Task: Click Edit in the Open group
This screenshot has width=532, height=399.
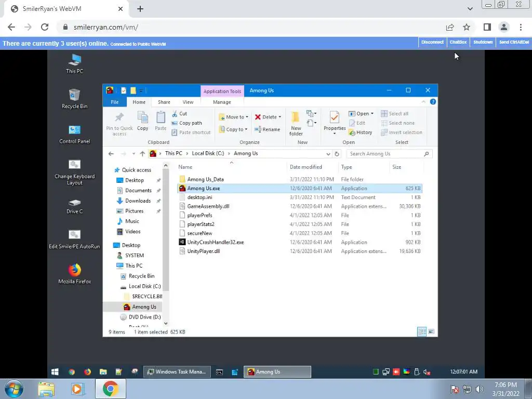Action: pyautogui.click(x=357, y=123)
